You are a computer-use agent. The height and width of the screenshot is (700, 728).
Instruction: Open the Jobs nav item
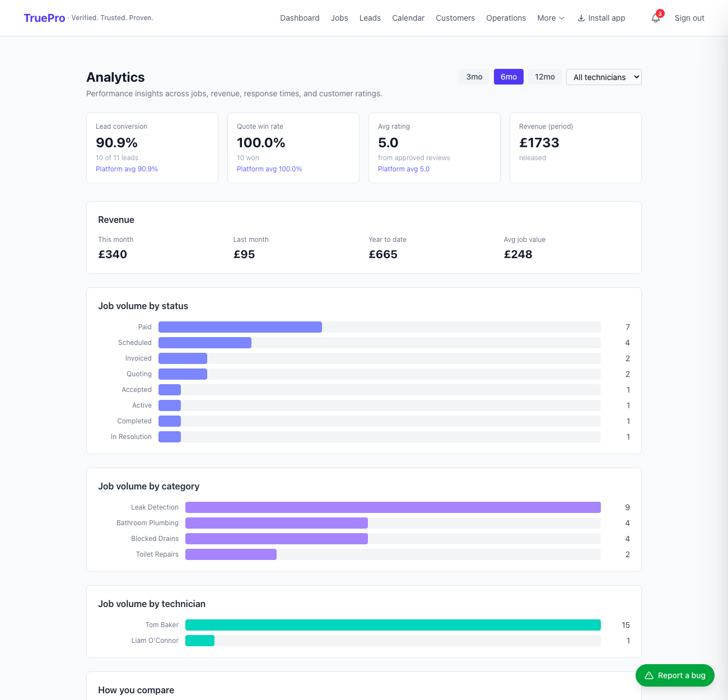(x=339, y=18)
